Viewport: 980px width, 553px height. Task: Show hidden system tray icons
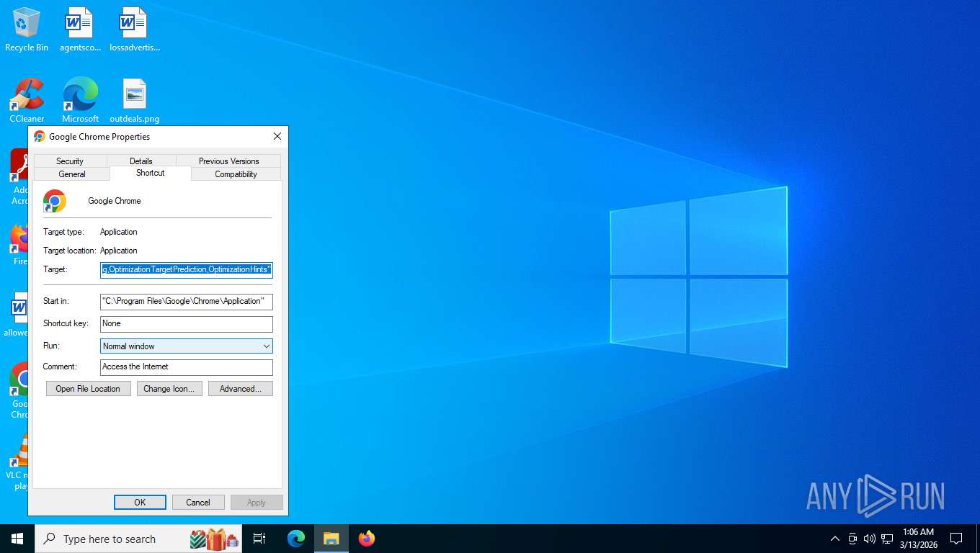tap(835, 539)
